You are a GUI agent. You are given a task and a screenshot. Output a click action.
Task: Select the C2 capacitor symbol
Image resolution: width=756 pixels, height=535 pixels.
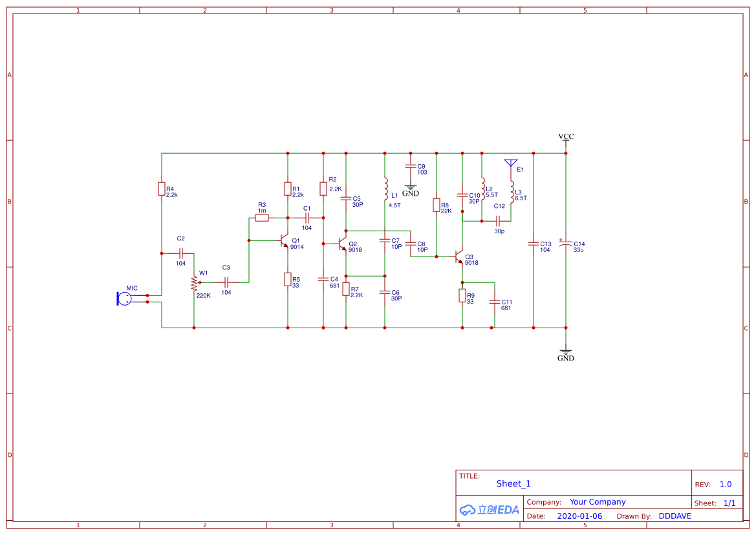pyautogui.click(x=181, y=253)
